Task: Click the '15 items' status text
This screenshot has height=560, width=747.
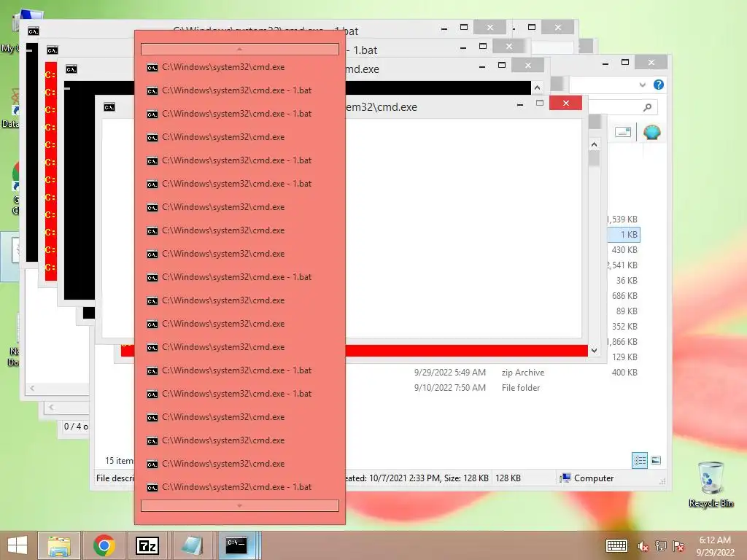Action: 119,461
